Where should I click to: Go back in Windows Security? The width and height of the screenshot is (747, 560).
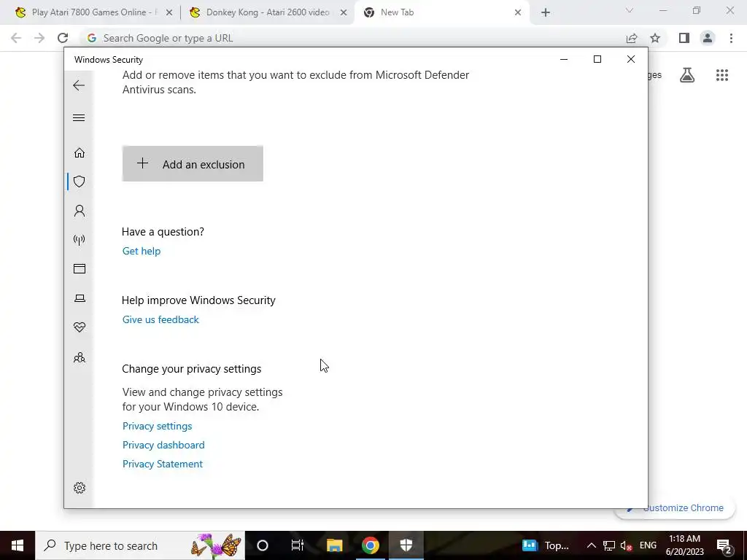coord(79,85)
